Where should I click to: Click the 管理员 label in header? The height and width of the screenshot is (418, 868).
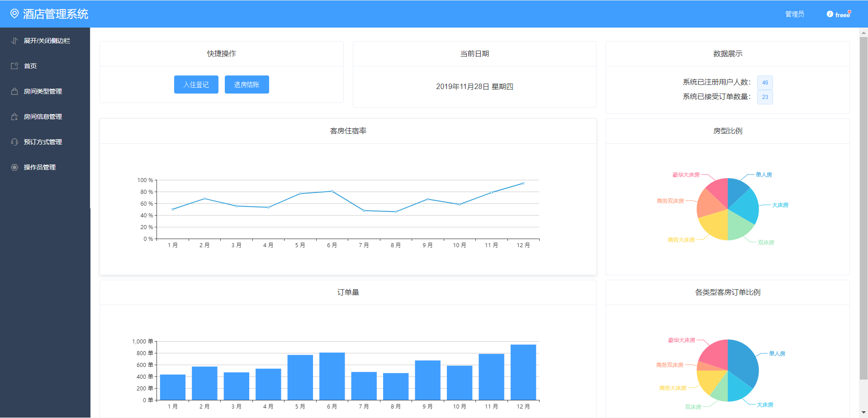795,14
